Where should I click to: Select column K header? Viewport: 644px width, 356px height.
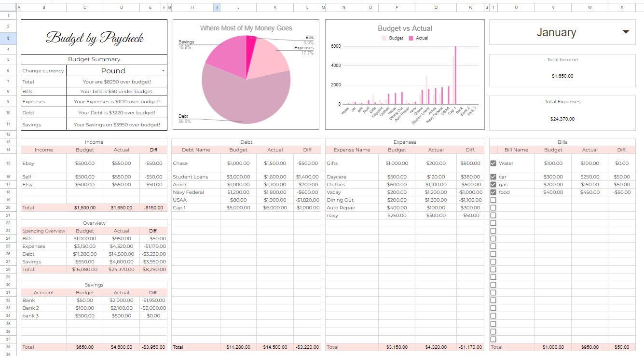click(x=275, y=7)
